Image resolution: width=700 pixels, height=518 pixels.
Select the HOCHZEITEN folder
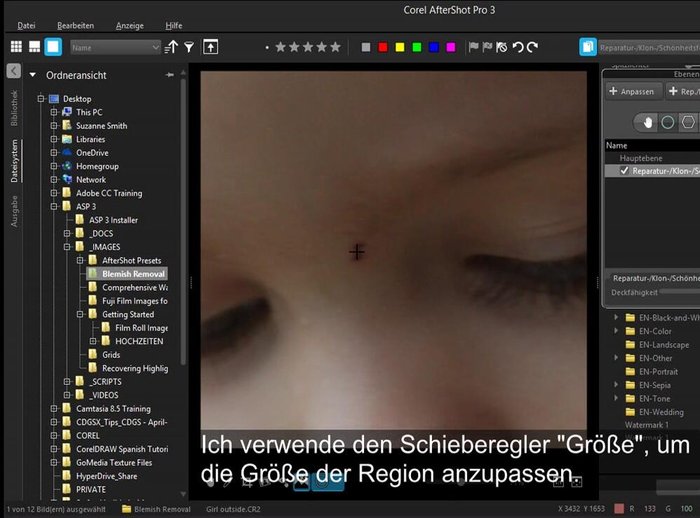pyautogui.click(x=139, y=341)
